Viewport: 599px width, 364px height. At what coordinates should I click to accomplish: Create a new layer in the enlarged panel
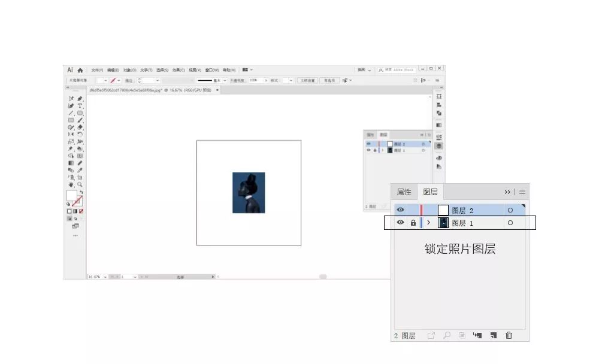tap(492, 336)
